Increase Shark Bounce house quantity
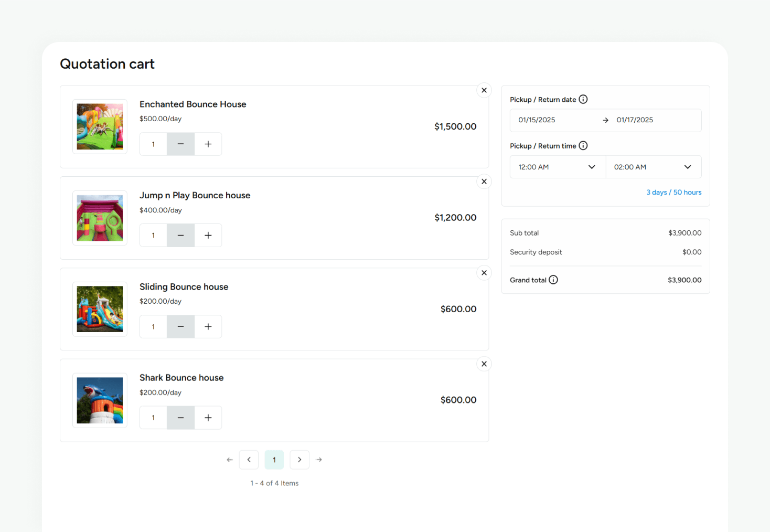This screenshot has height=532, width=770. tap(208, 418)
